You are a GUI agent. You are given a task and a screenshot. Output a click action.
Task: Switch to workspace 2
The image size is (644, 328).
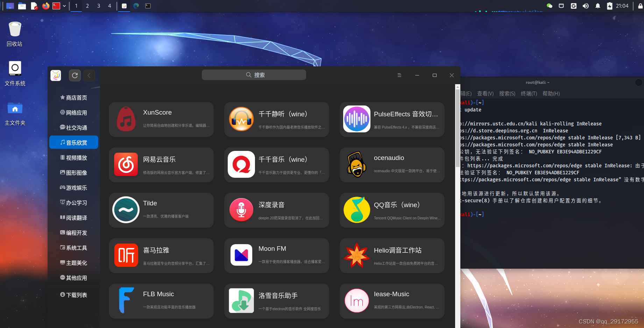pos(87,6)
